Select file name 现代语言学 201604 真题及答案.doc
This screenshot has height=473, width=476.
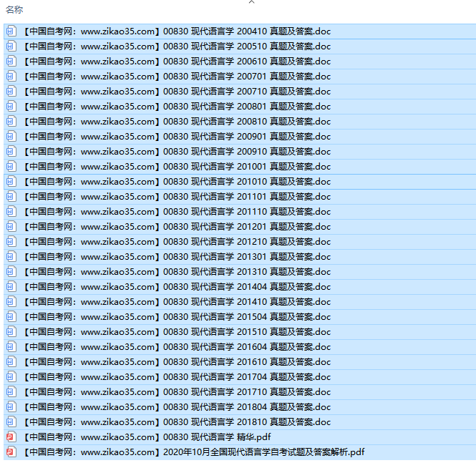pyautogui.click(x=261, y=347)
